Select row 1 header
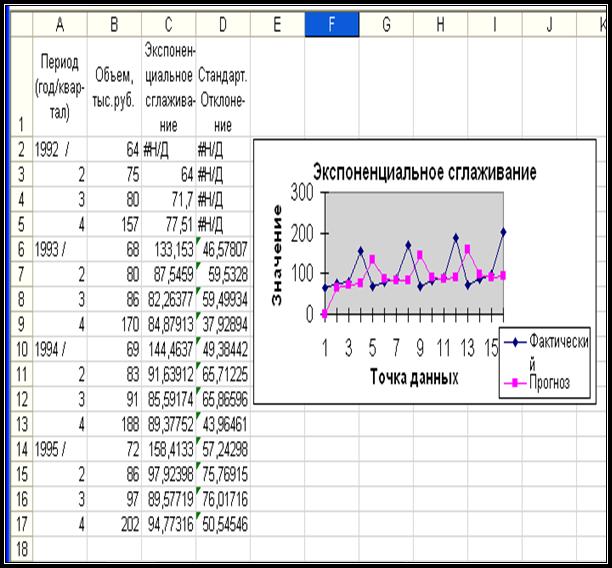Viewport: 612px width, 568px height. tap(21, 87)
